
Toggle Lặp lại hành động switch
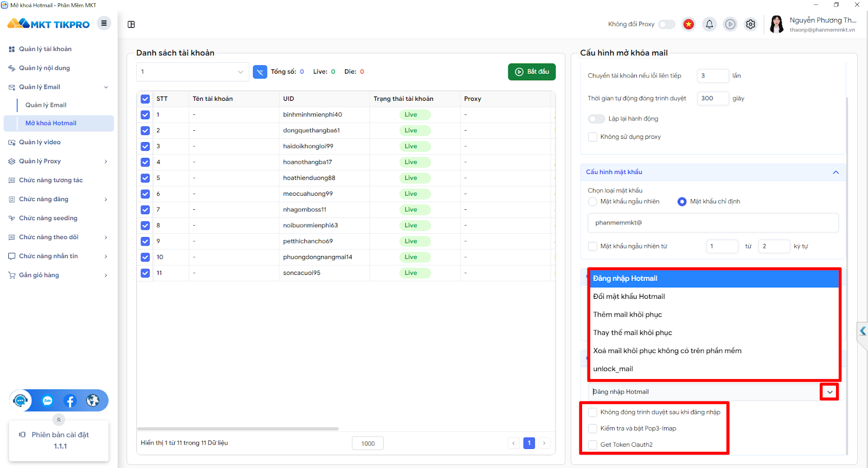tap(596, 119)
